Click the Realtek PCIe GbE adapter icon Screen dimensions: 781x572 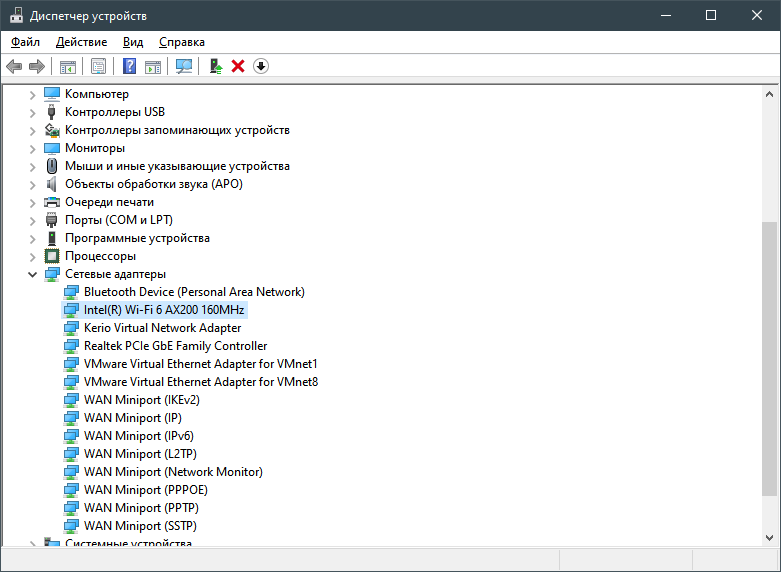[x=71, y=346]
